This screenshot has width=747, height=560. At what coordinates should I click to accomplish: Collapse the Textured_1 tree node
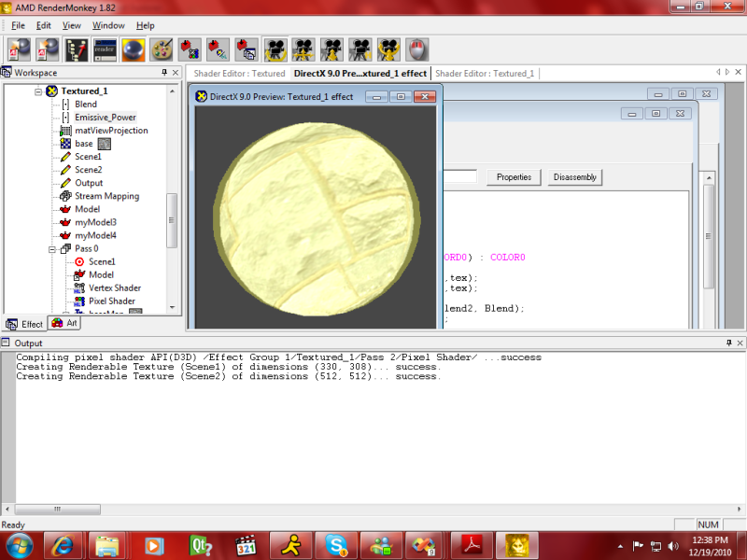pyautogui.click(x=38, y=91)
